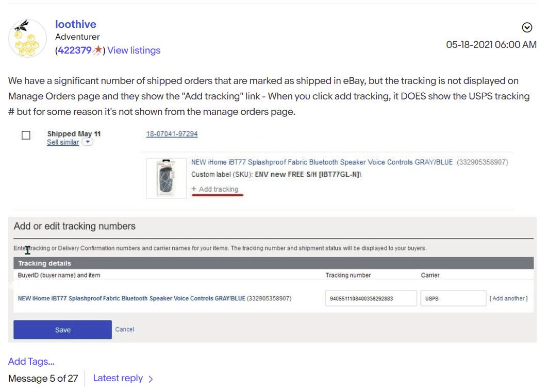Click the Carrier column header
Screen dimensions: 548x392
coord(430,275)
